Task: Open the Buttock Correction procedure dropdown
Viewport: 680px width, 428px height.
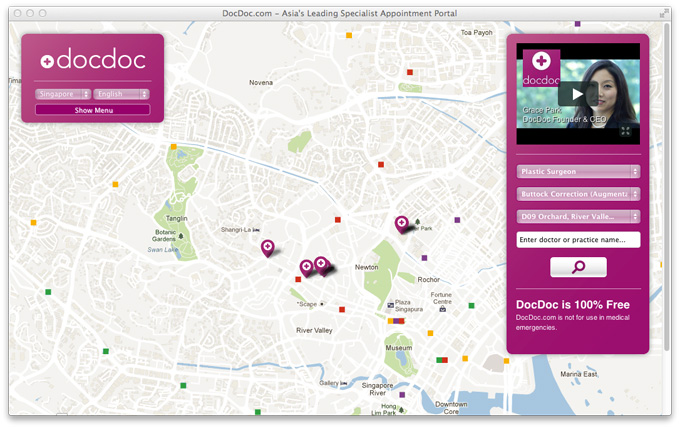Action: coord(578,194)
